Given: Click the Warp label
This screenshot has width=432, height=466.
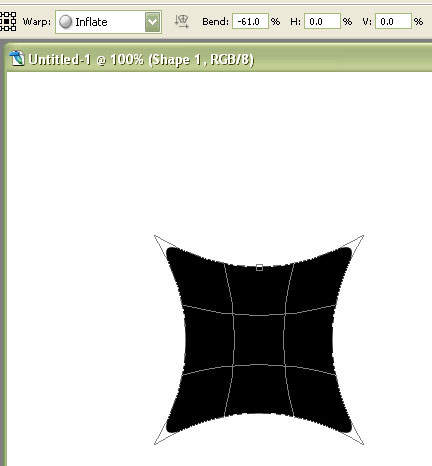Looking at the screenshot, I should pyautogui.click(x=37, y=22).
